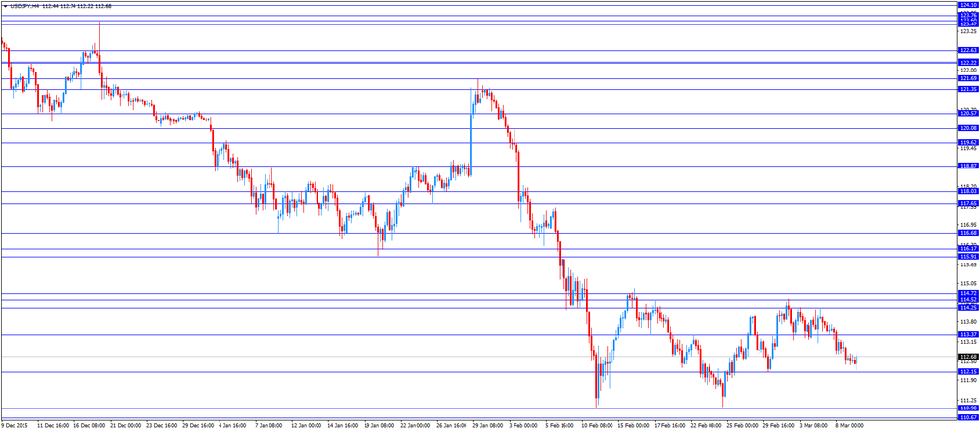The image size is (980, 432).
Task: Click the 5 Feb 16:00 time axis label
Action: 561,426
